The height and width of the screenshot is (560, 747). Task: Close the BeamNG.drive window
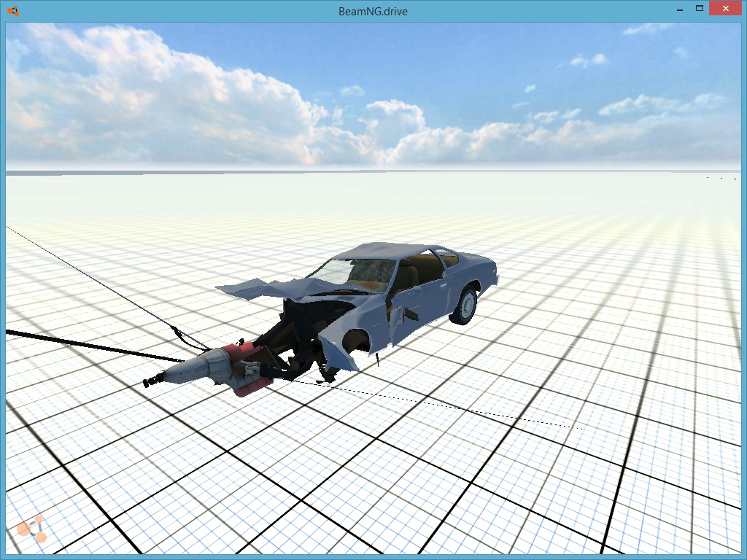(726, 8)
